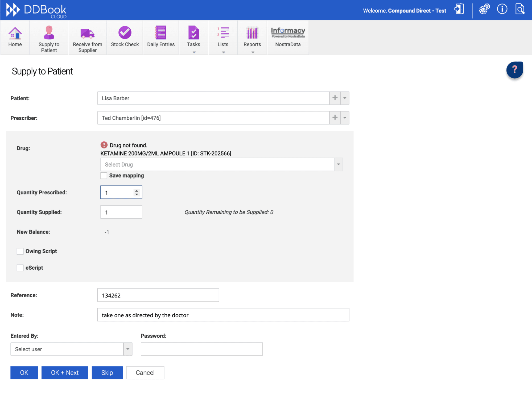Expand the Patient dropdown arrow
This screenshot has height=399, width=532.
(x=345, y=98)
